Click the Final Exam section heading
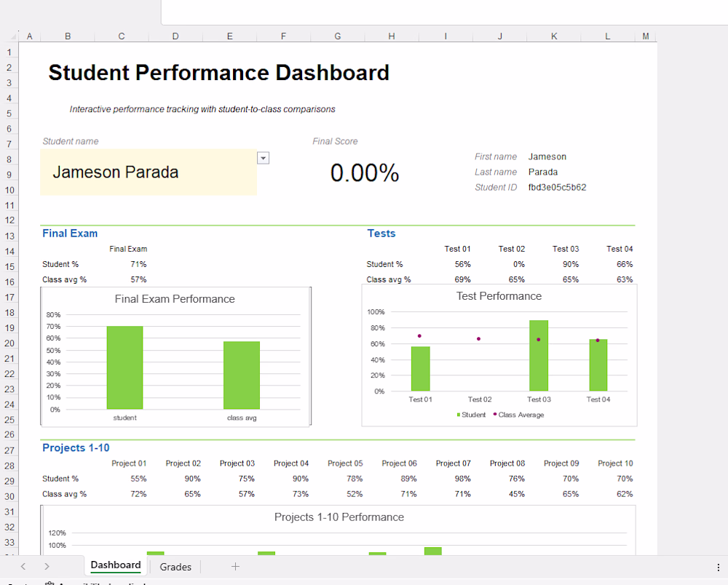The height and width of the screenshot is (585, 728). coord(70,234)
